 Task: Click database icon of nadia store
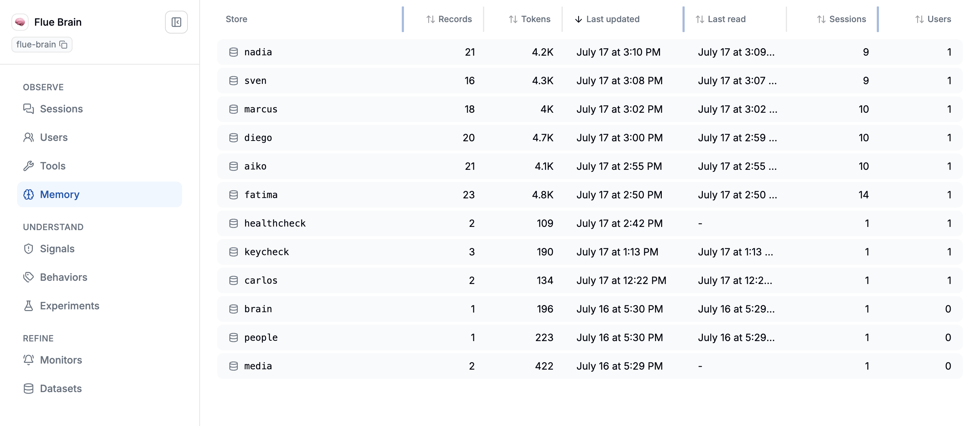234,52
